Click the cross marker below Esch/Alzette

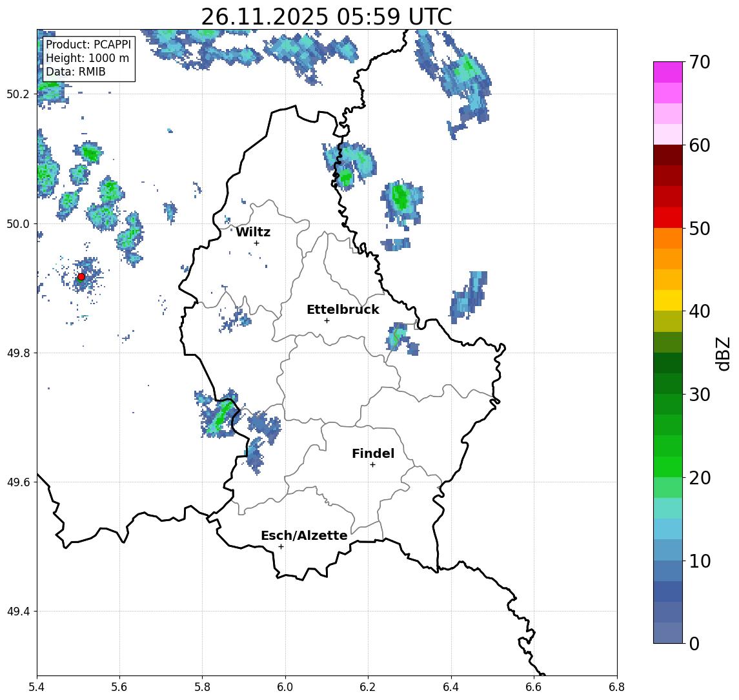pos(281,547)
